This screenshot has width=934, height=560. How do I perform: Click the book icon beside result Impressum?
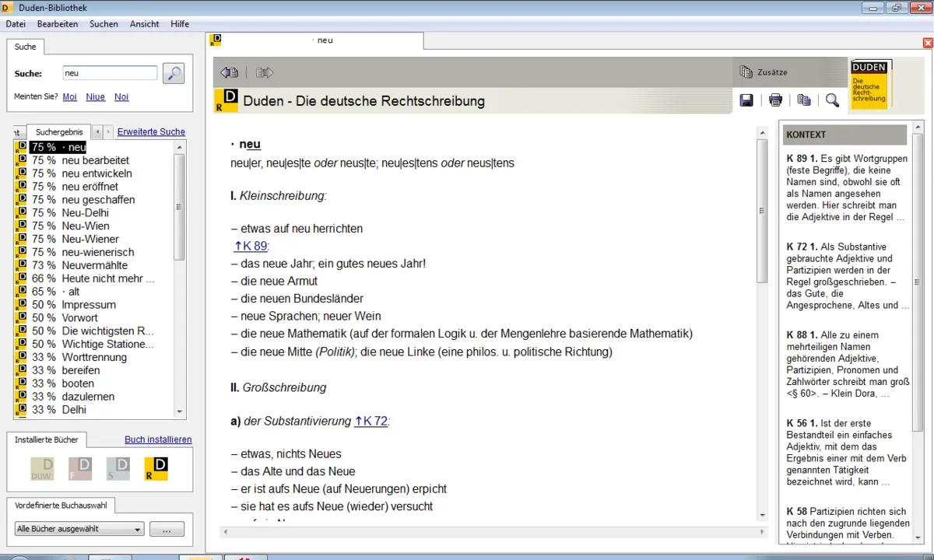[x=21, y=304]
